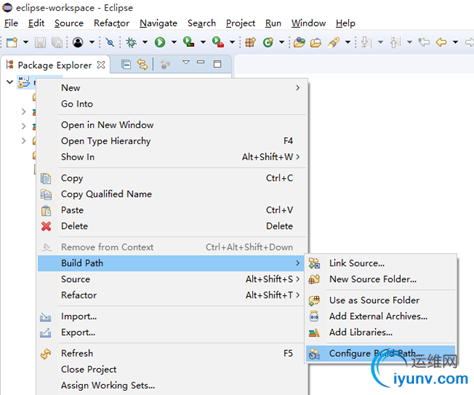Open the Coverage dropdown arrow
The width and height of the screenshot is (474, 395).
(x=203, y=42)
